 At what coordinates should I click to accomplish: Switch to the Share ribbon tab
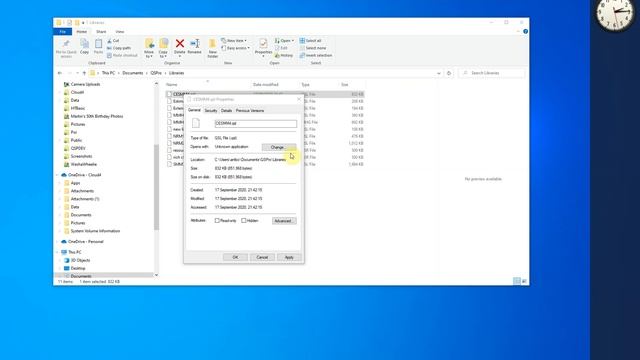pyautogui.click(x=101, y=31)
